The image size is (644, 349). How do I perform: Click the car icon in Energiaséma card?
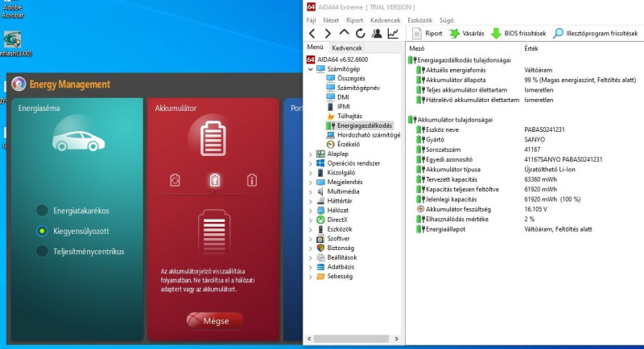(78, 141)
